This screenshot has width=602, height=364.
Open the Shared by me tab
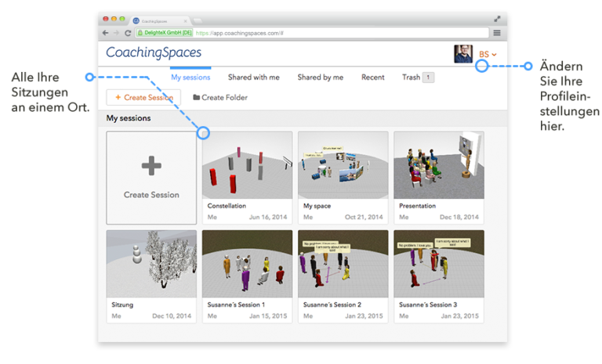320,77
